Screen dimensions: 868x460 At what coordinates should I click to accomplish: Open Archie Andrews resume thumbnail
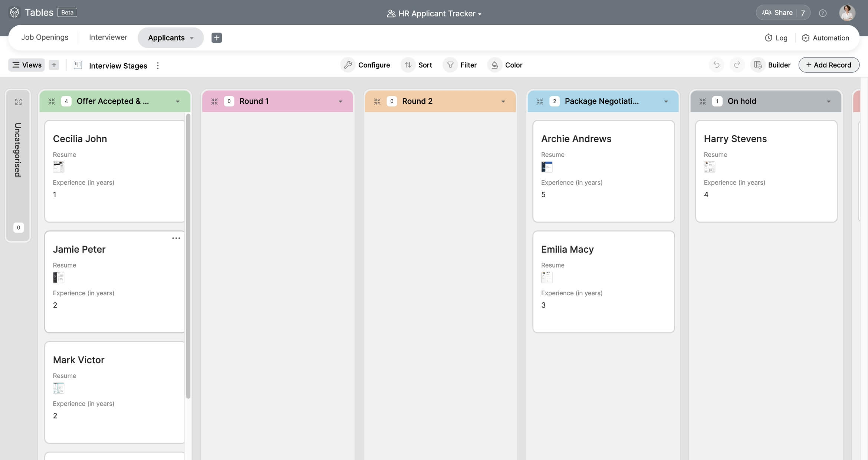[x=547, y=167]
